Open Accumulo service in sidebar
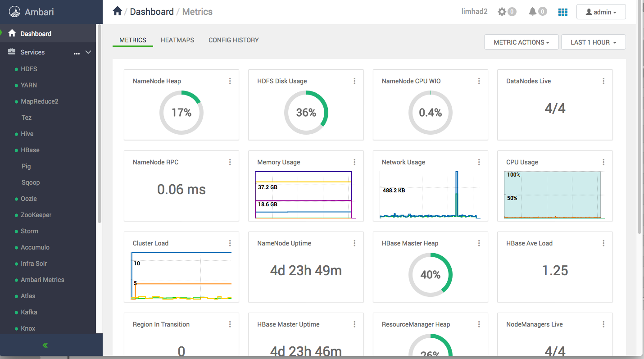The width and height of the screenshot is (644, 359). [x=35, y=247]
